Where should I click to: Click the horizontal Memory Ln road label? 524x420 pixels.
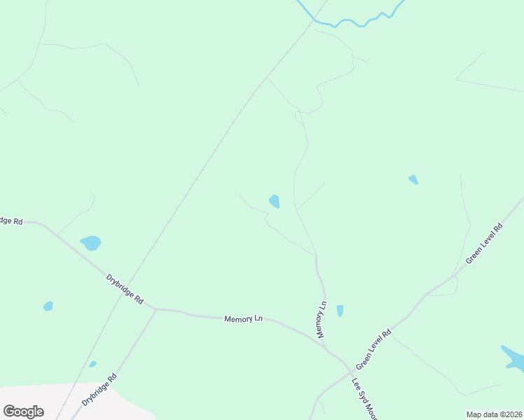(x=243, y=318)
